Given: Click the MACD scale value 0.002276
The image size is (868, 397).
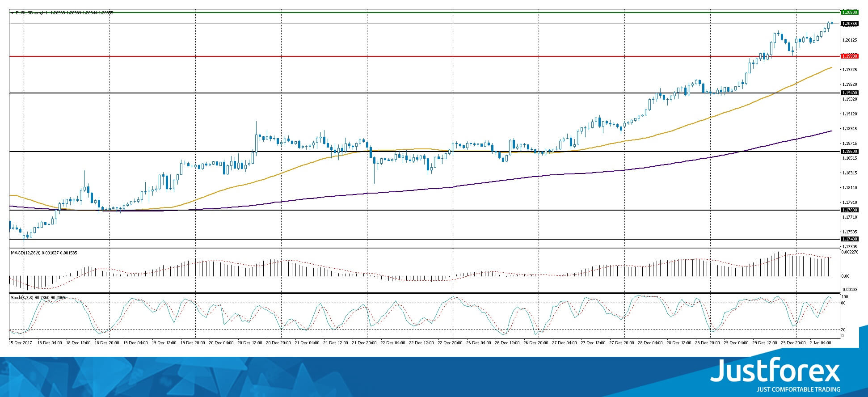Looking at the screenshot, I should [x=850, y=252].
